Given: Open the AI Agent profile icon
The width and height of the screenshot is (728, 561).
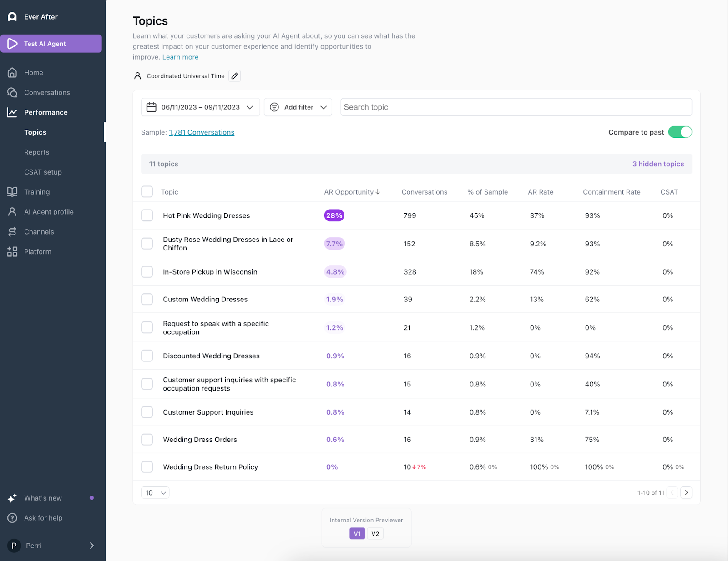Looking at the screenshot, I should (x=12, y=212).
